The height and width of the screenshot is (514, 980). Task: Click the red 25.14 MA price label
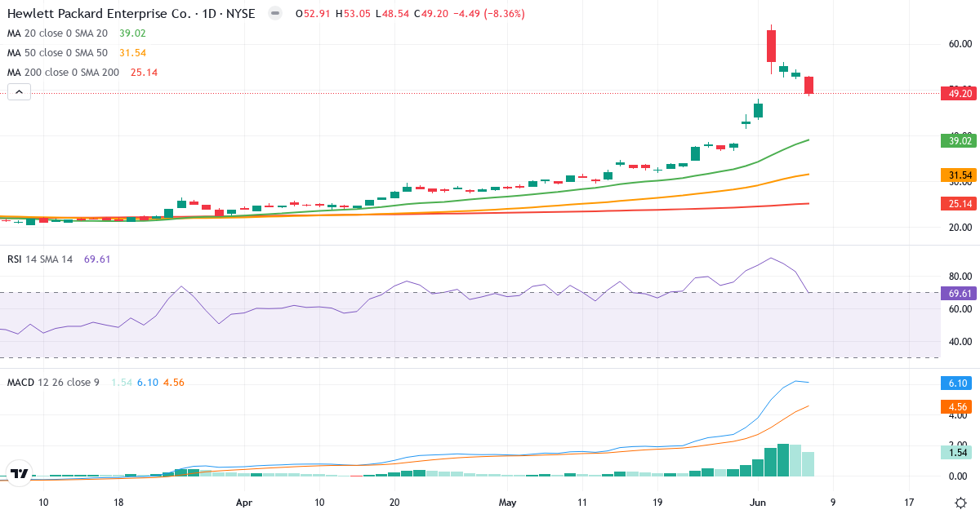point(957,204)
